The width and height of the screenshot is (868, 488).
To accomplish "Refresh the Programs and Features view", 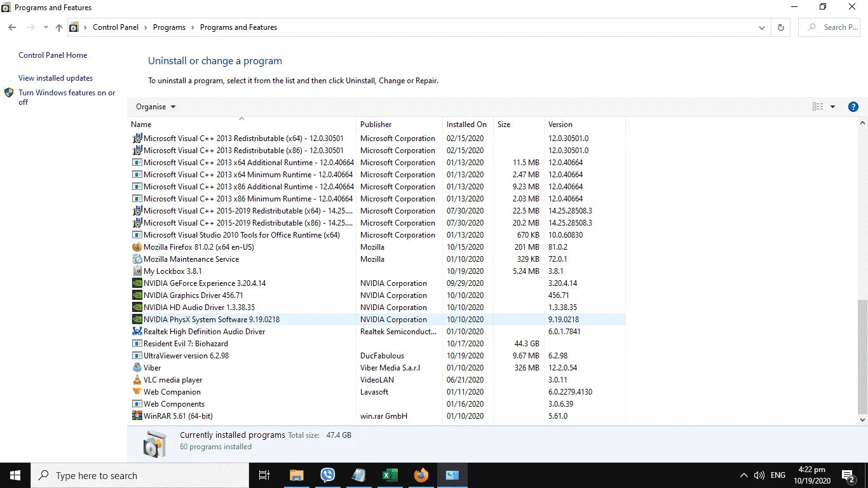I will [780, 27].
